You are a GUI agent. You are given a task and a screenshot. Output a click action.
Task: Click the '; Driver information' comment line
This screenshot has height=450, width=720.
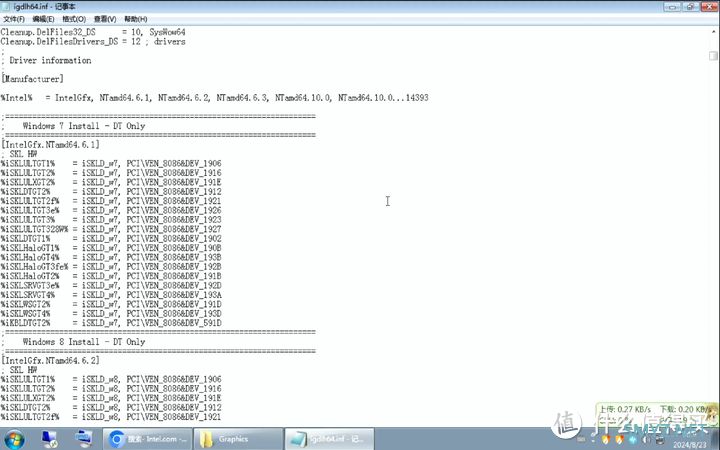pos(46,60)
